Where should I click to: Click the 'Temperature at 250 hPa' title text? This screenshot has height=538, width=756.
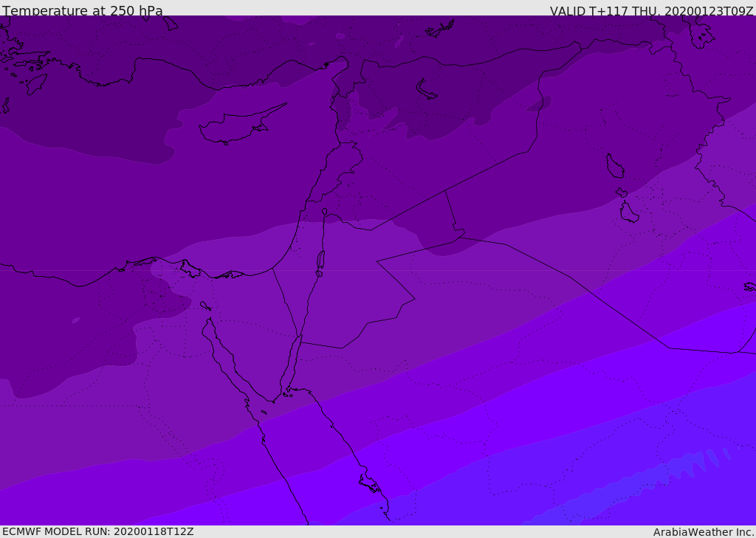(x=83, y=10)
